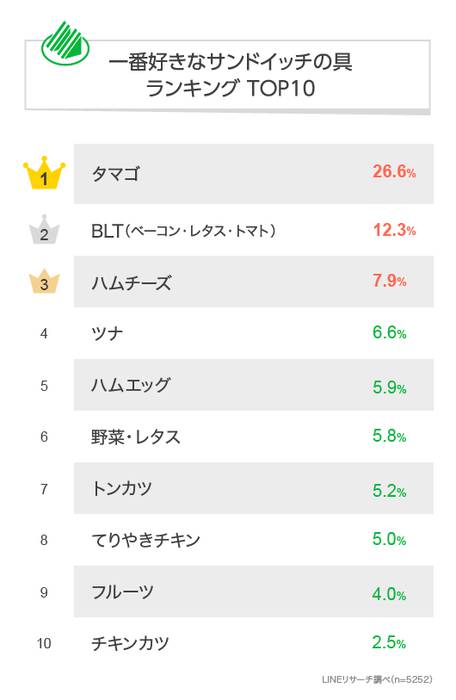Screen dimensions: 456x700
Task: Click the BLT(ベーコン・レタス・トマト) label
Action: tap(183, 231)
